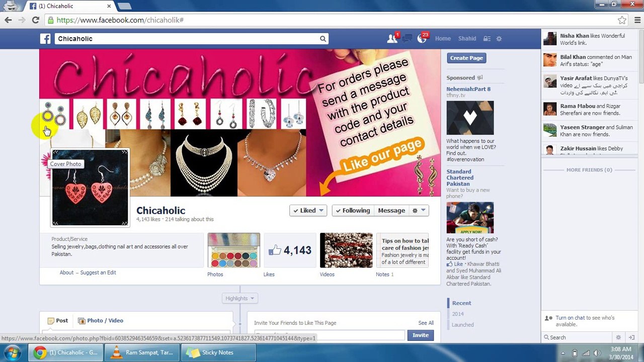Go back with the browser back arrow

click(x=8, y=20)
